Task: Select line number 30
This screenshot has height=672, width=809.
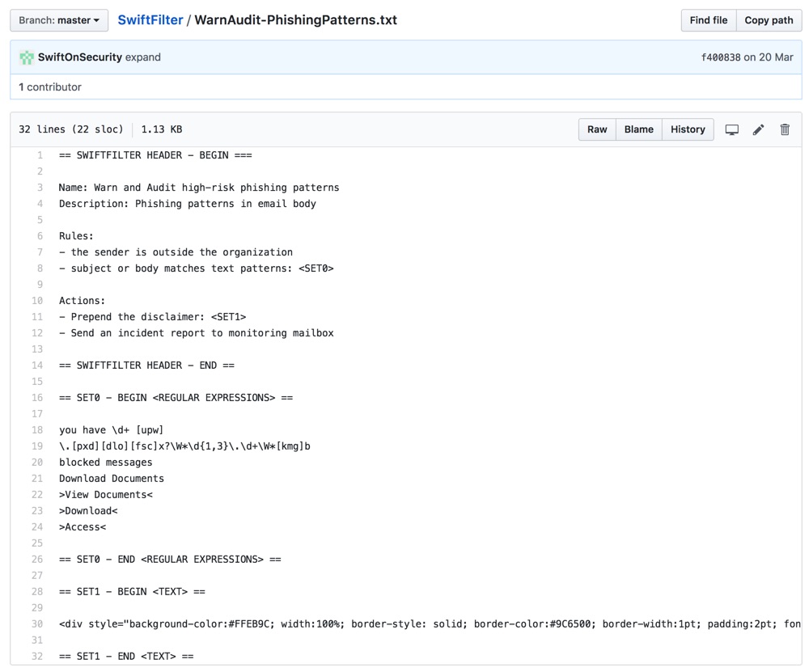Action: (x=36, y=623)
